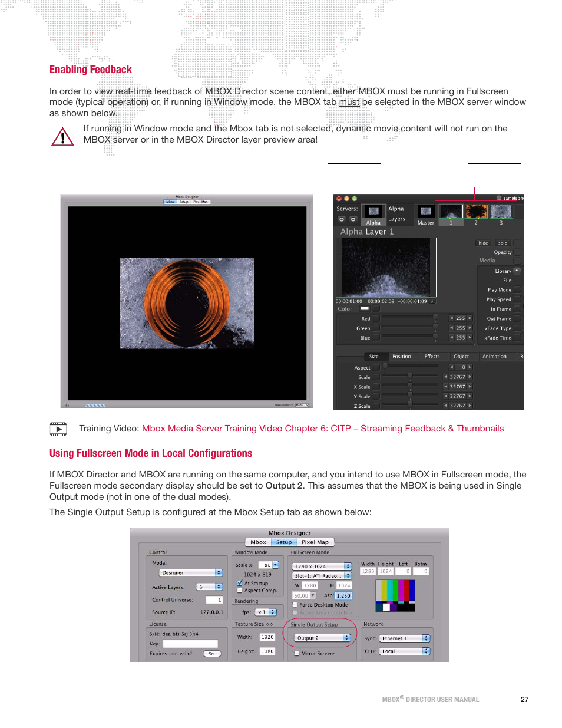Open the Active Layers dropdown
This screenshot has height=728, width=562.
(x=210, y=587)
